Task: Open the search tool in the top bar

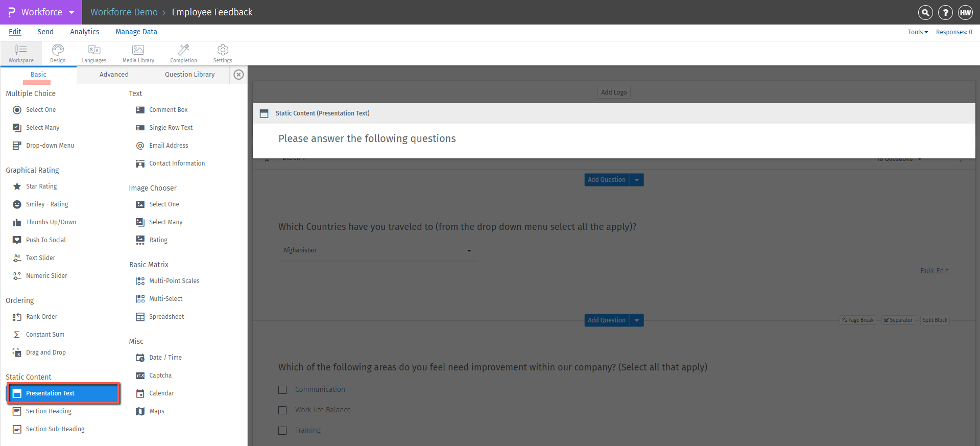Action: (x=925, y=12)
